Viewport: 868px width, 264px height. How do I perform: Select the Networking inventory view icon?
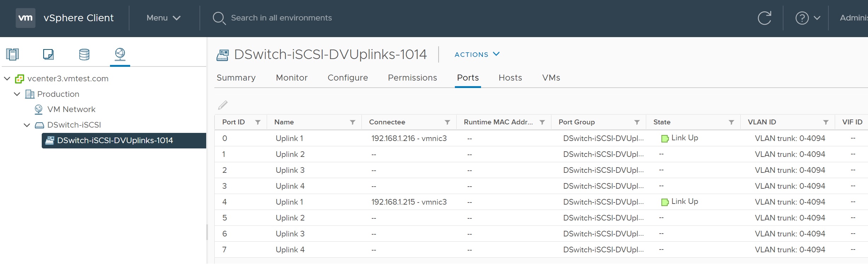point(120,54)
